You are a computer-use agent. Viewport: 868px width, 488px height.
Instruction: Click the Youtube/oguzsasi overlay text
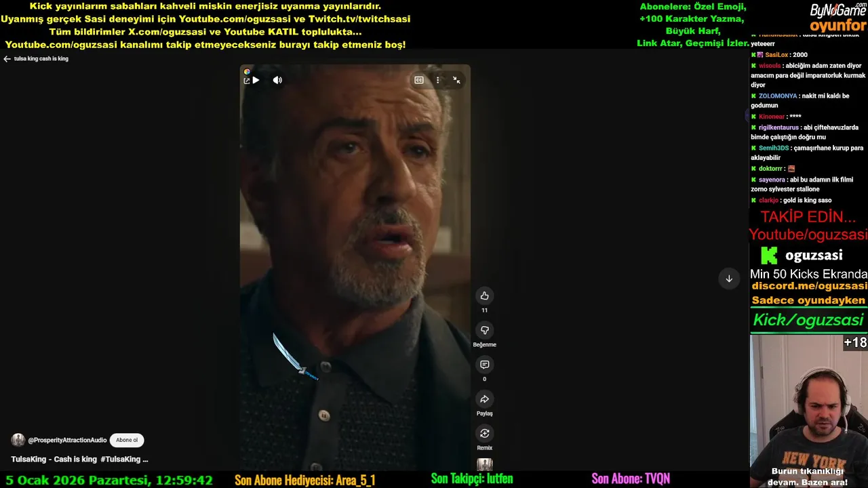(x=808, y=235)
